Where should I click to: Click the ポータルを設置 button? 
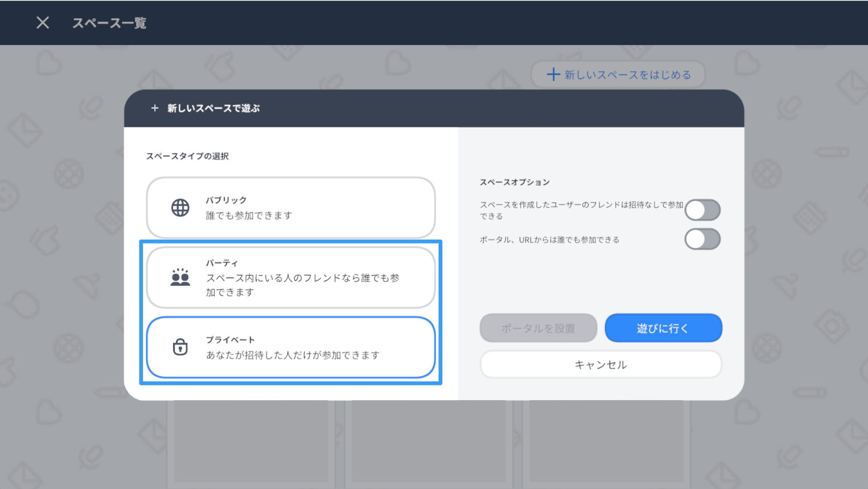538,328
